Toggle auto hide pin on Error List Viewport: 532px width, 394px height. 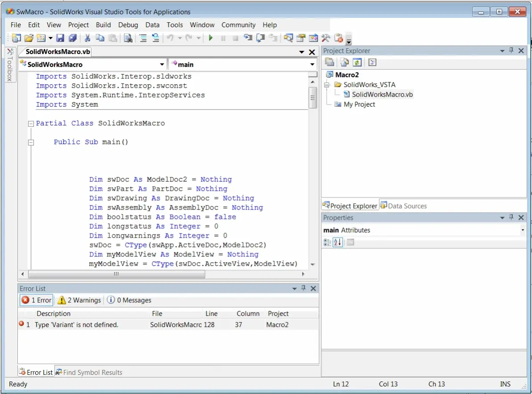click(x=303, y=289)
